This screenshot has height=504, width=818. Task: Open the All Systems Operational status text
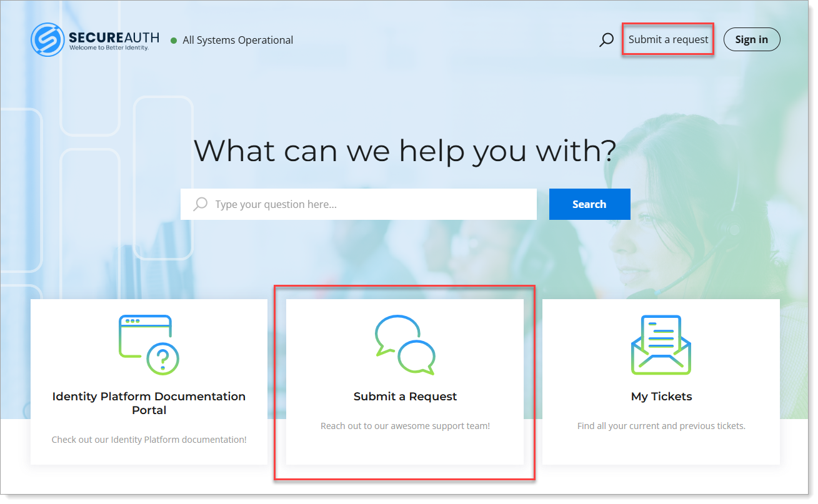(237, 40)
